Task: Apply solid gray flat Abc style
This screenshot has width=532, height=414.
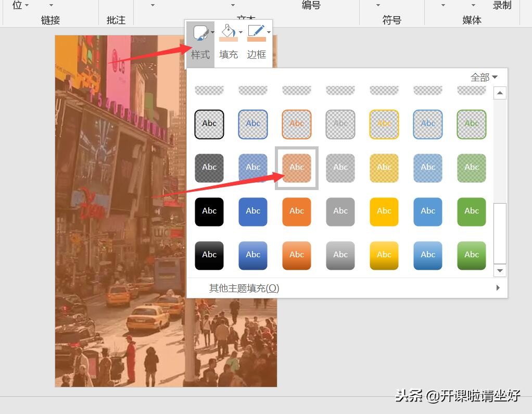Action: [340, 212]
